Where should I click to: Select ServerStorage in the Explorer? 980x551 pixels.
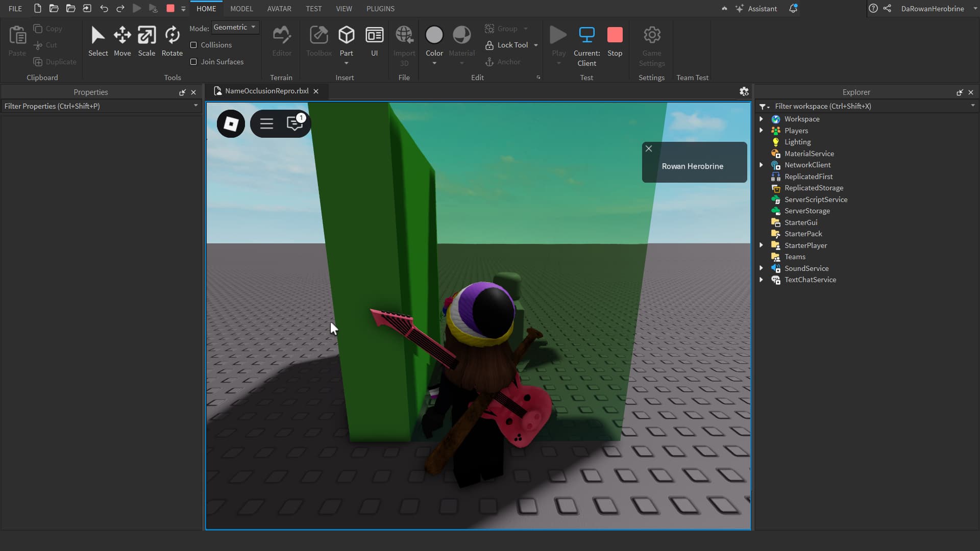click(807, 211)
